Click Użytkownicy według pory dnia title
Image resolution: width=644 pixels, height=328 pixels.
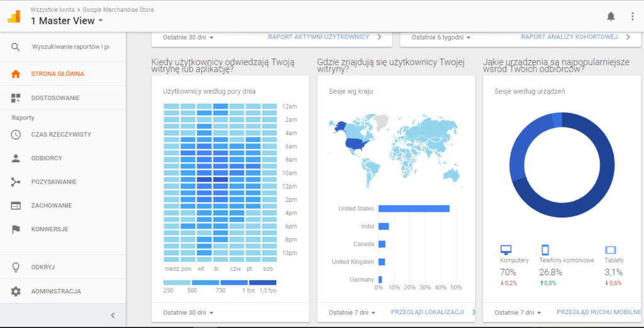[x=209, y=92]
